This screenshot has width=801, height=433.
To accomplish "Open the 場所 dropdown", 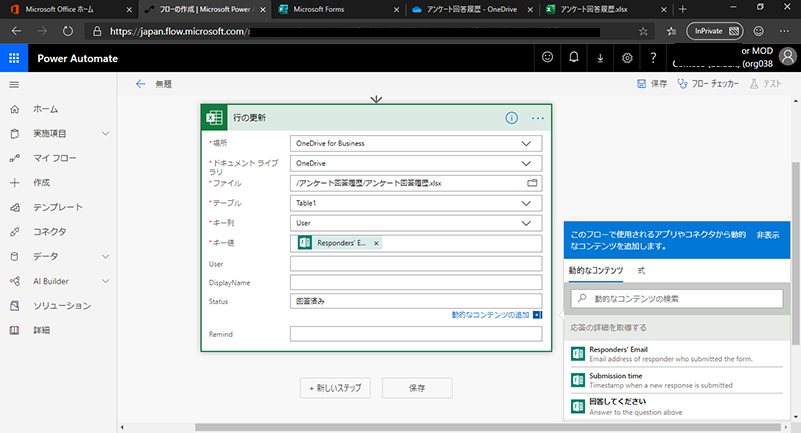I will [x=416, y=143].
